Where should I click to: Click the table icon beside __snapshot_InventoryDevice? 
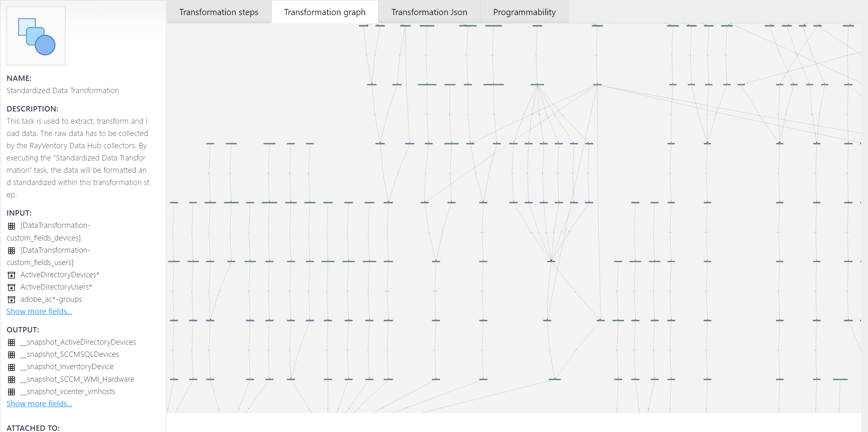[11, 367]
